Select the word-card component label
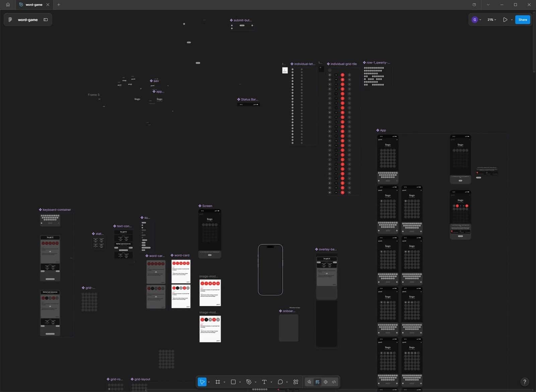 180,255
